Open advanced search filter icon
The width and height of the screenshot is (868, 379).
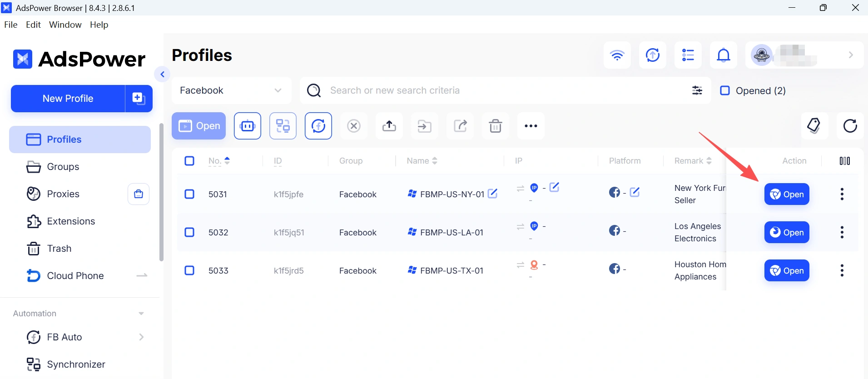pyautogui.click(x=697, y=90)
